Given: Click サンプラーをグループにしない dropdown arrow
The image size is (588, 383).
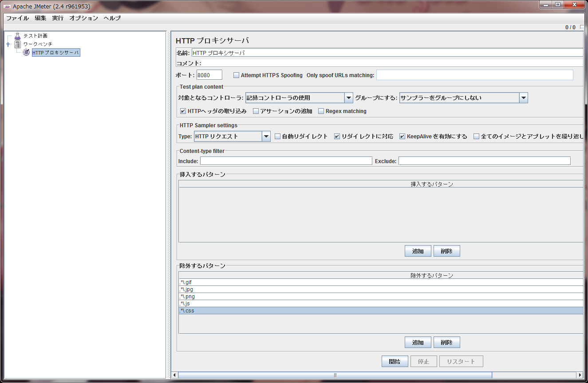Looking at the screenshot, I should pos(524,98).
